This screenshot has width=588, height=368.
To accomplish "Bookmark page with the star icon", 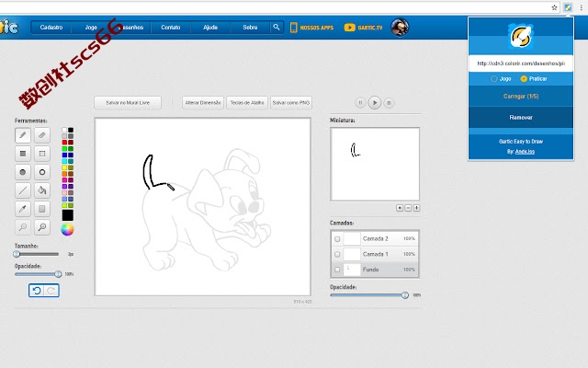I will (554, 7).
